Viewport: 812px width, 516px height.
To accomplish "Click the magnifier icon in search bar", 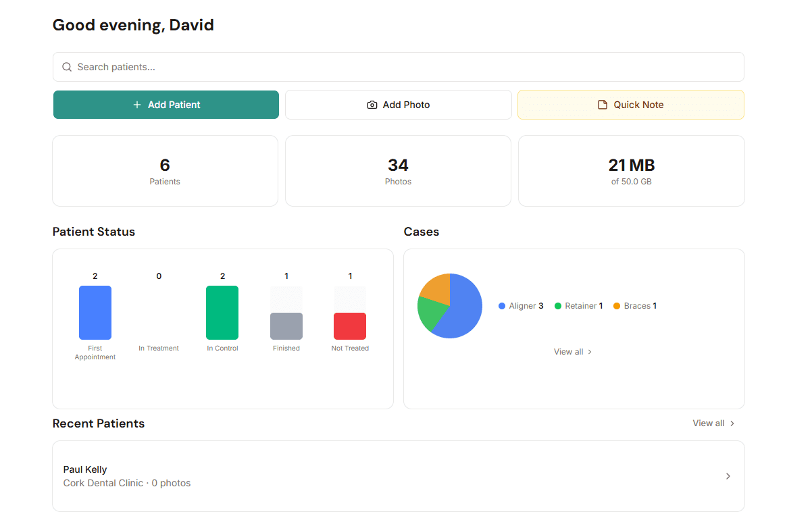I will pyautogui.click(x=67, y=67).
